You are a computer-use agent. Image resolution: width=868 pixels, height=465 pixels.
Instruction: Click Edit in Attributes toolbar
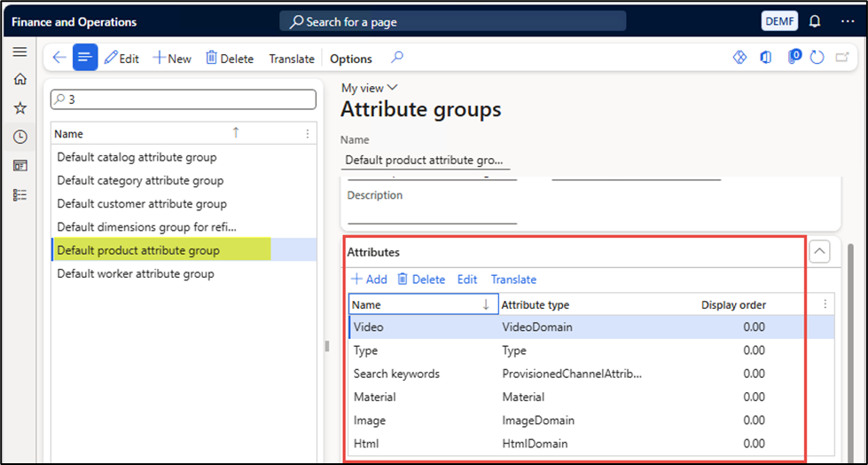[x=467, y=280]
